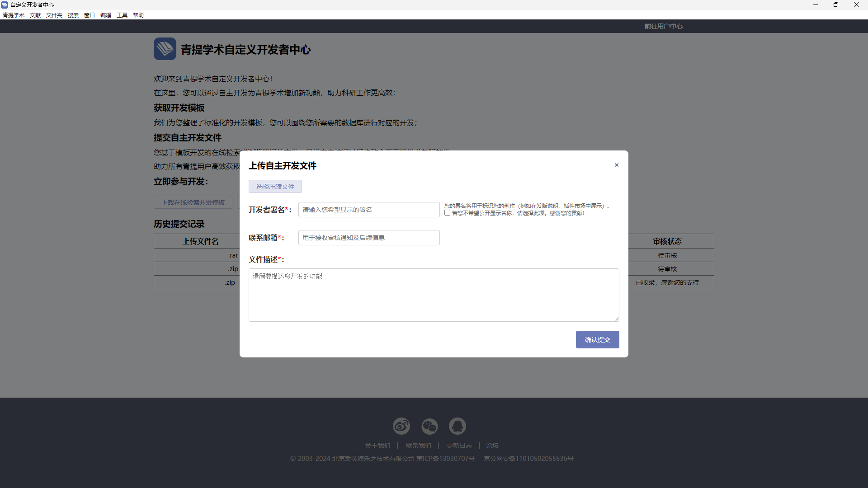Click the 前往用户中心 link
868x488 pixels.
[x=663, y=26]
